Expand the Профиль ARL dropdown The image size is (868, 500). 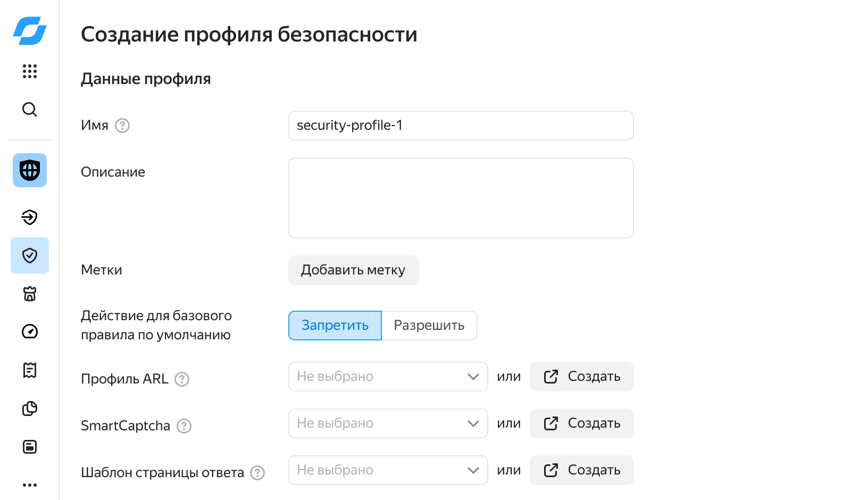click(388, 377)
